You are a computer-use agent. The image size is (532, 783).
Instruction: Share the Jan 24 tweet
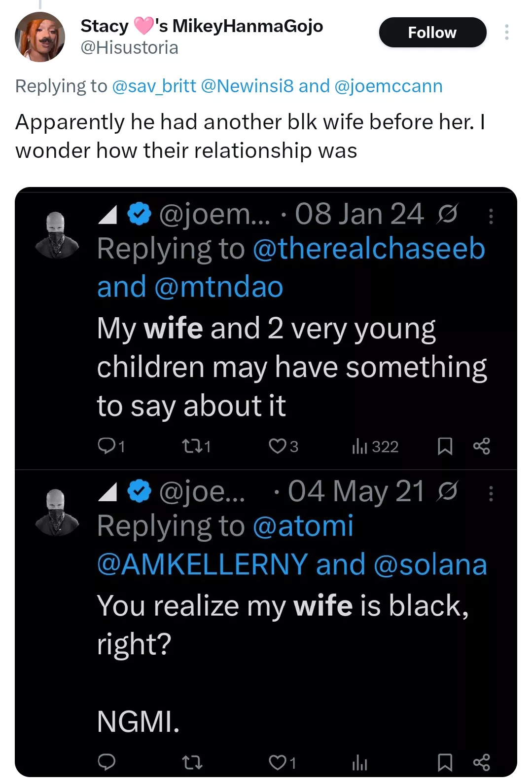481,446
